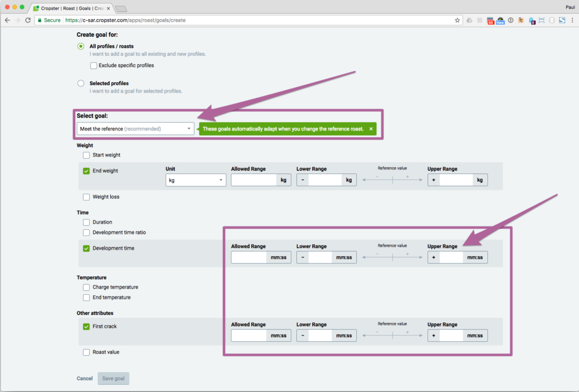The image size is (579, 392).
Task: Open the 1Password extension icon
Action: [511, 20]
